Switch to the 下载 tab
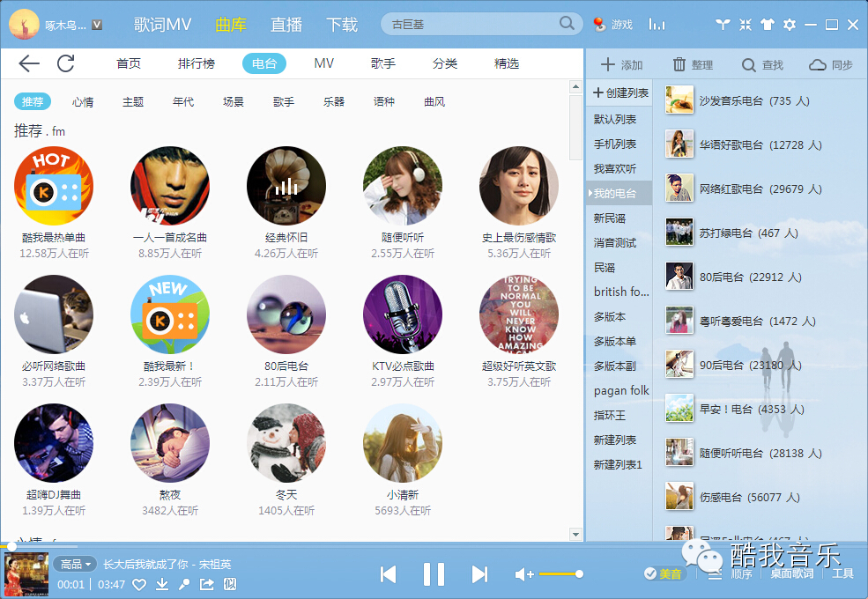 point(342,25)
